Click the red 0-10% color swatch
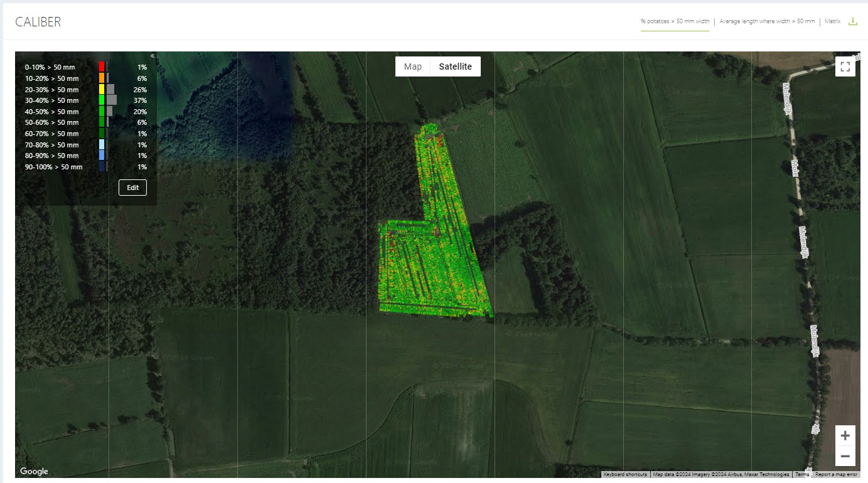The width and height of the screenshot is (868, 483). tap(102, 66)
